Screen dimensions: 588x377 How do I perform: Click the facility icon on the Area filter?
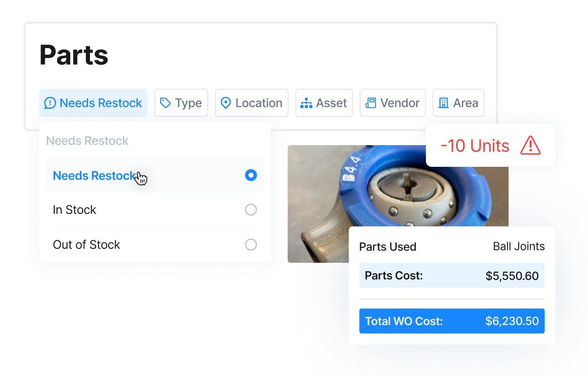tap(445, 103)
